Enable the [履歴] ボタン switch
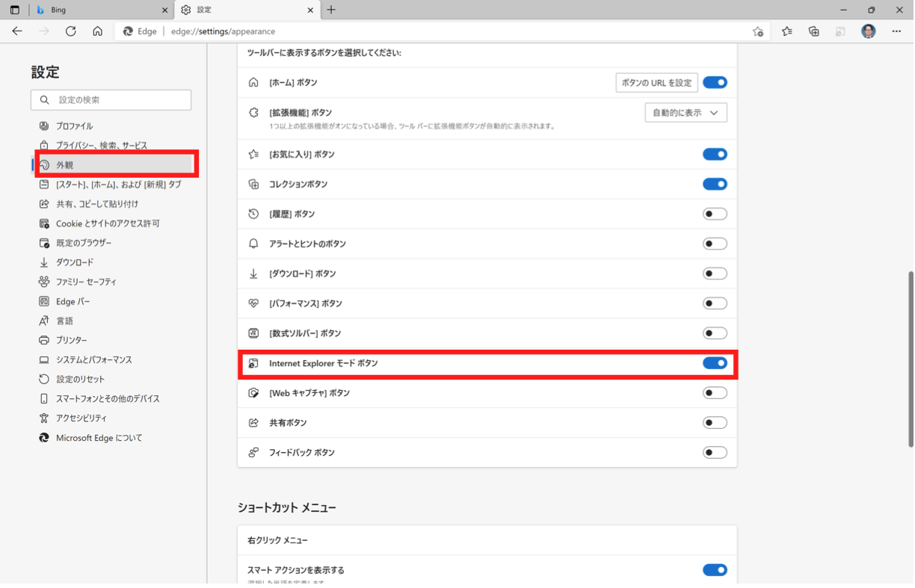This screenshot has height=588, width=915. coord(715,214)
